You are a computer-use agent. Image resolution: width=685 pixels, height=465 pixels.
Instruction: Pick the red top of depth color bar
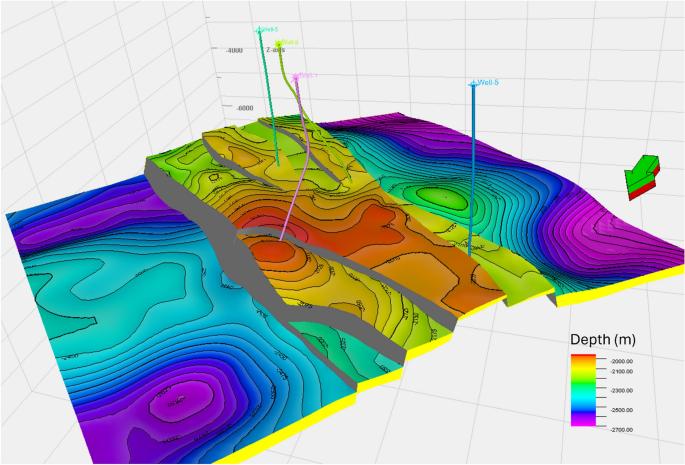coord(584,358)
